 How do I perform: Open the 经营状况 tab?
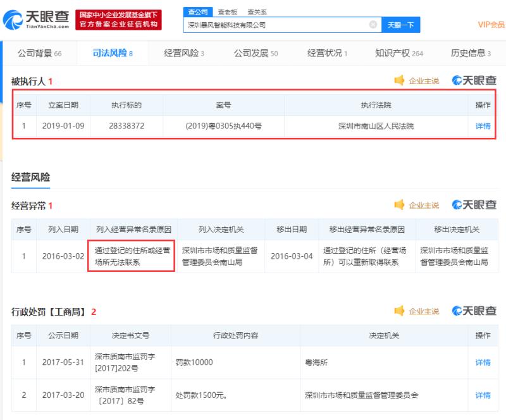coord(327,53)
